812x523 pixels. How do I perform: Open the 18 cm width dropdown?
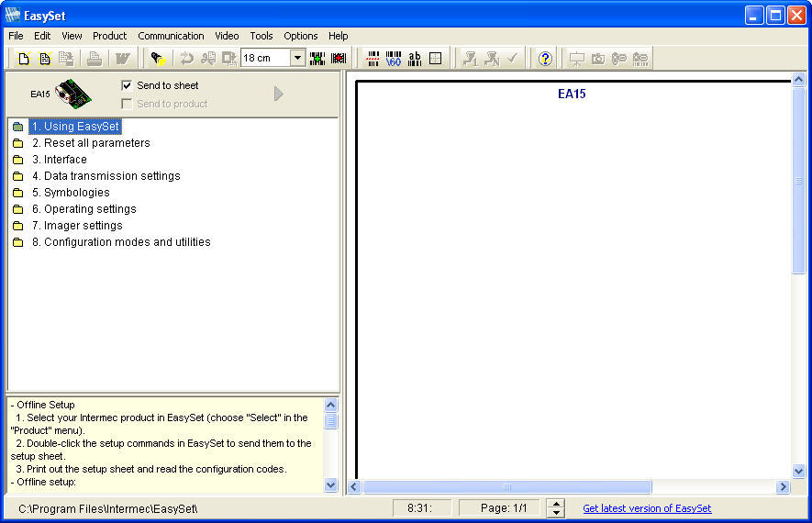tap(298, 58)
